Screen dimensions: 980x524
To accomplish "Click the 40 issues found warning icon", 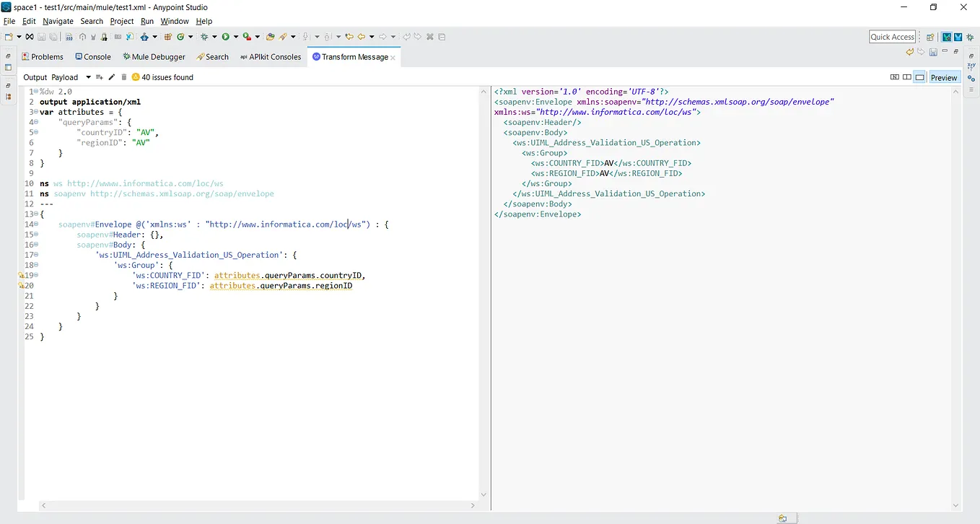I will coord(136,77).
